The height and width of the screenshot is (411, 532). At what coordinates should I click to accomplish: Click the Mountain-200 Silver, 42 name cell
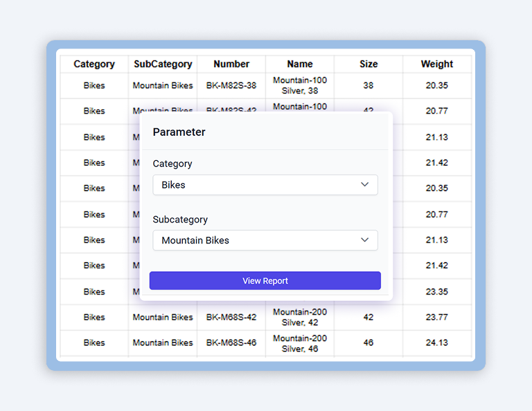(x=300, y=317)
